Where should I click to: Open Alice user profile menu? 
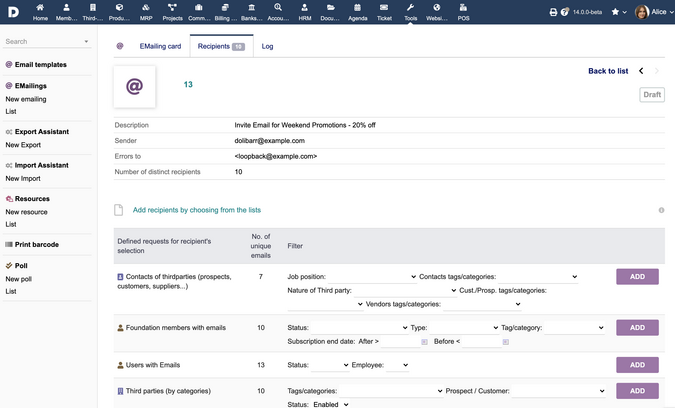[x=654, y=12]
